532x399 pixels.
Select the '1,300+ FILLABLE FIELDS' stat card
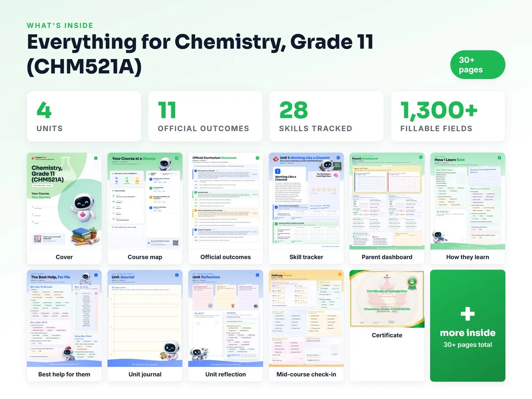(x=448, y=116)
